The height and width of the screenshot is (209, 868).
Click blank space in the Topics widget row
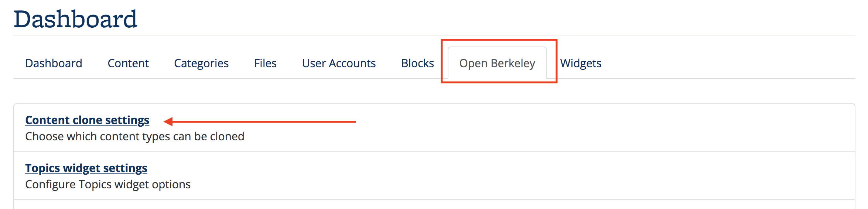pyautogui.click(x=554, y=176)
